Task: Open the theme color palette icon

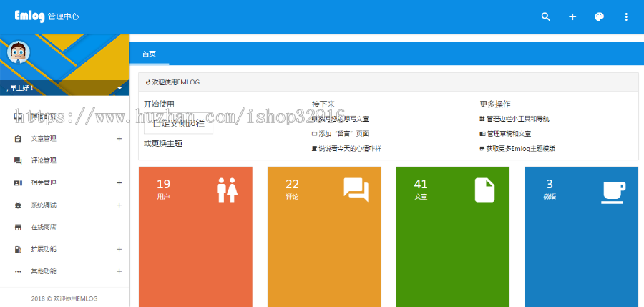Action: tap(600, 16)
